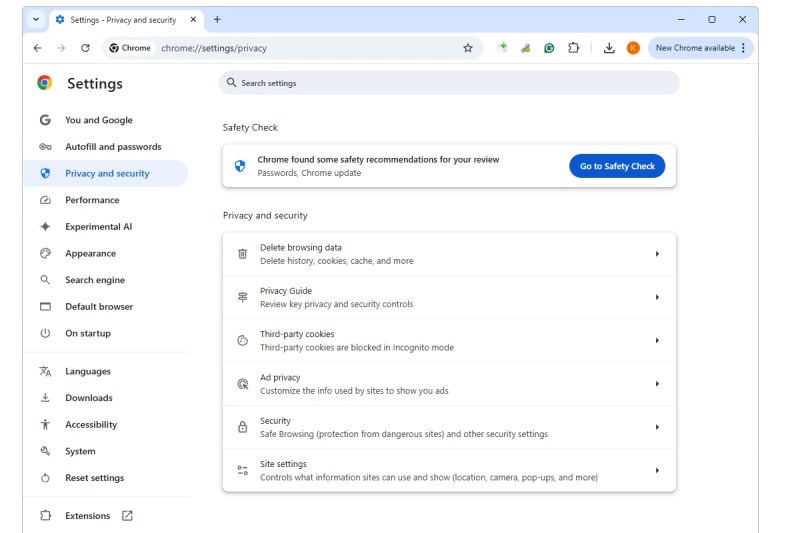Viewport: 800px width, 533px height.
Task: Click Go to Safety Check button
Action: point(617,166)
